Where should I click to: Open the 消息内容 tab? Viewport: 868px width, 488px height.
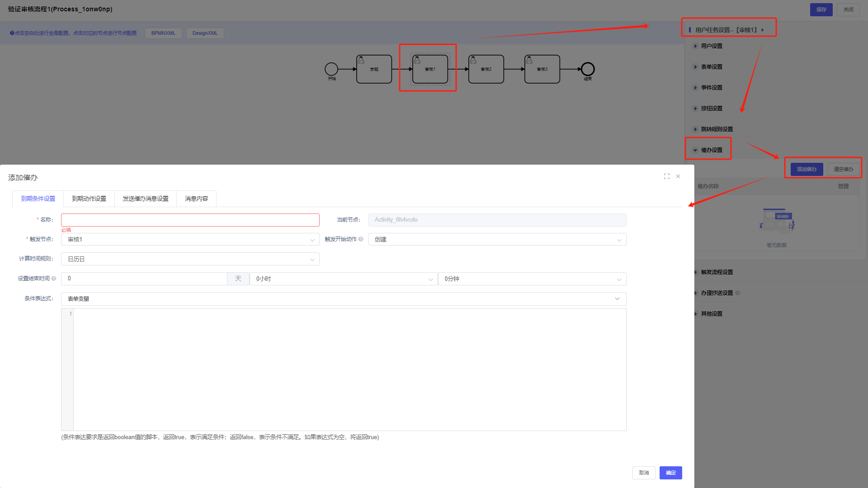[196, 199]
